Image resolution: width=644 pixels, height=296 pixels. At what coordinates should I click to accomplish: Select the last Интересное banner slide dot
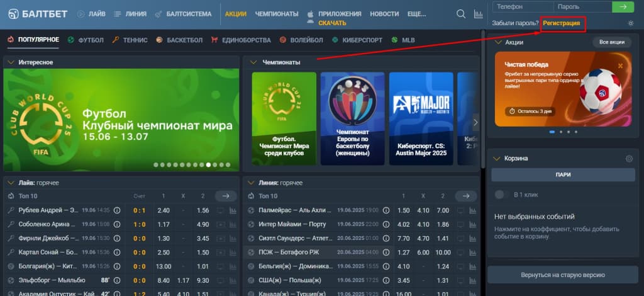228,165
